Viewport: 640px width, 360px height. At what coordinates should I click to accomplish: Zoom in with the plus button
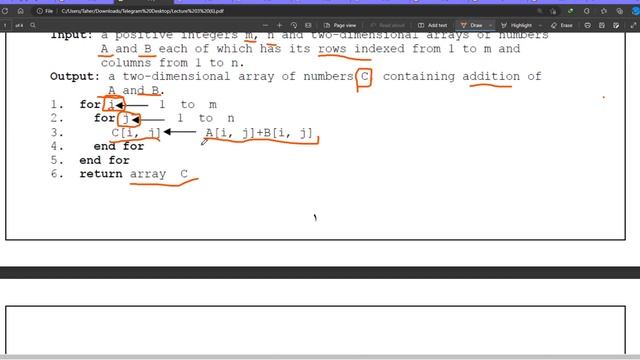[280, 25]
